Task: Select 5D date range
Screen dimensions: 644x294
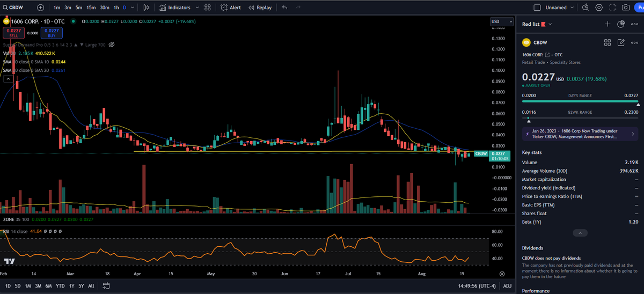Action: (x=17, y=286)
